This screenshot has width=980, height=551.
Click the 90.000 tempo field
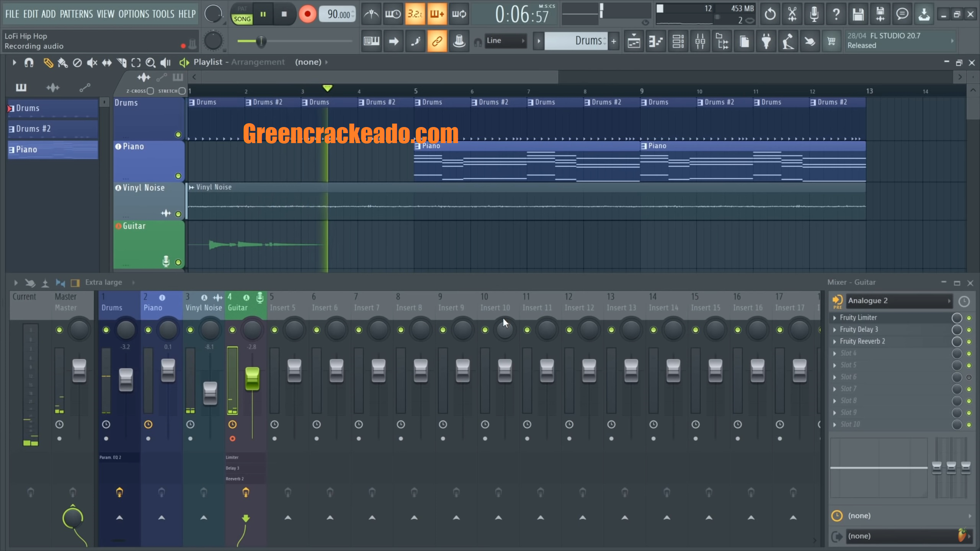[337, 14]
